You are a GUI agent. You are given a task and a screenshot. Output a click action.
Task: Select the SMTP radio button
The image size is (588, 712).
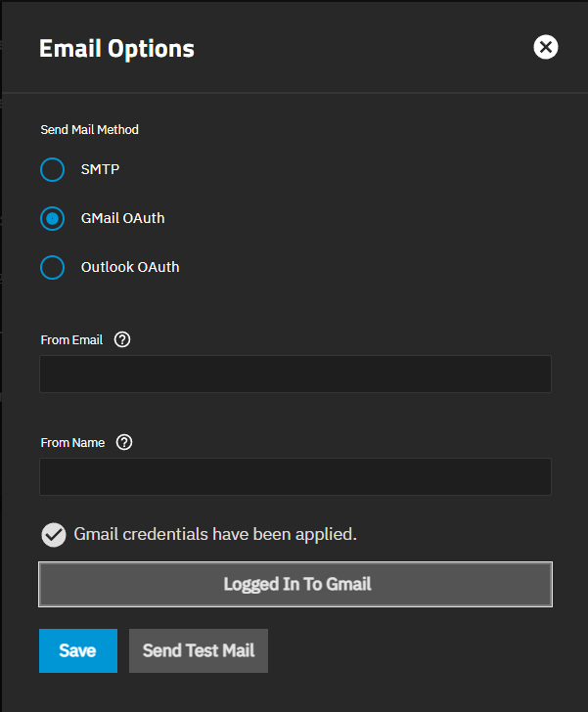coord(52,170)
